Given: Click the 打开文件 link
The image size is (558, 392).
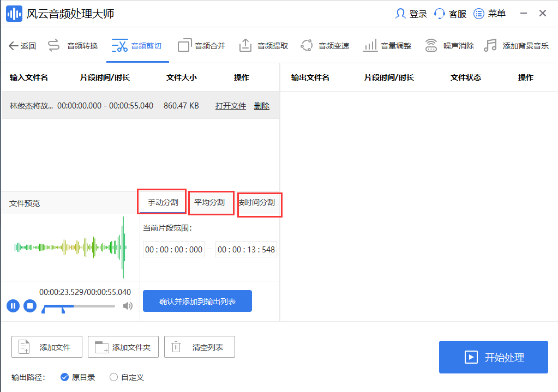Looking at the screenshot, I should [231, 106].
